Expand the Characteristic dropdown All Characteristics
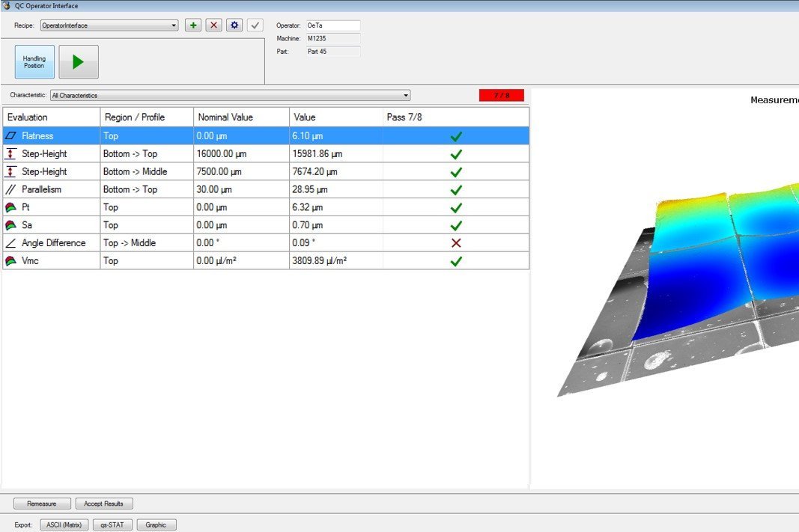Viewport: 799px width, 532px height. 407,95
